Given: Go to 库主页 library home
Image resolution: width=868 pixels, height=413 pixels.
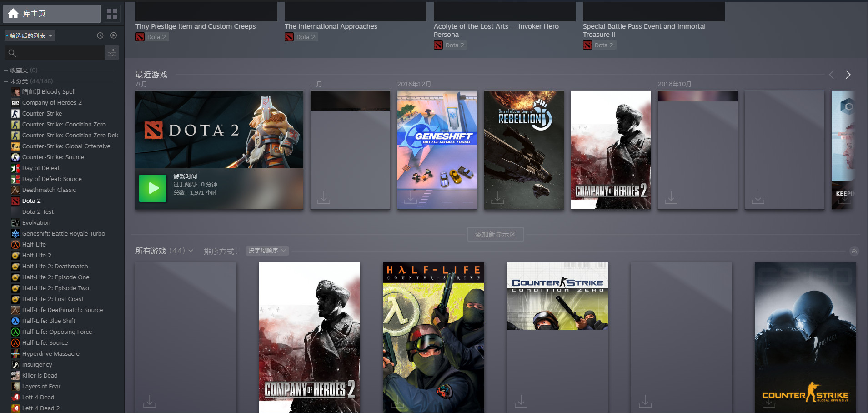Looking at the screenshot, I should (x=52, y=14).
